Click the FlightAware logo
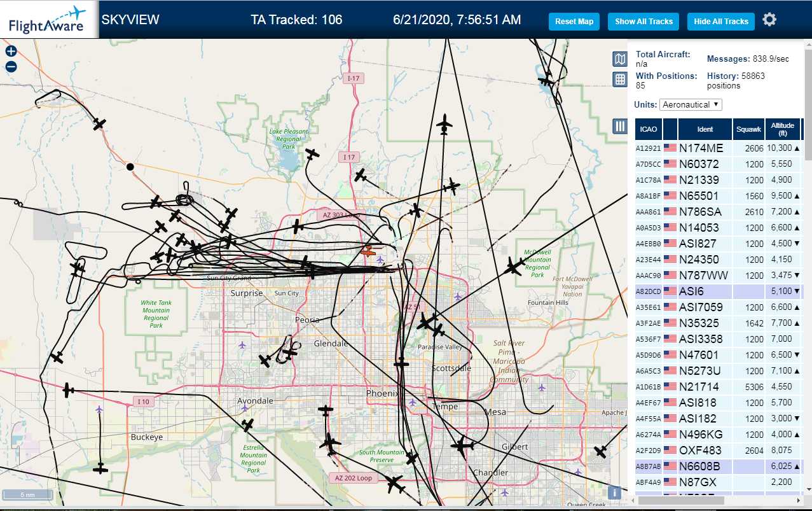 (48, 20)
